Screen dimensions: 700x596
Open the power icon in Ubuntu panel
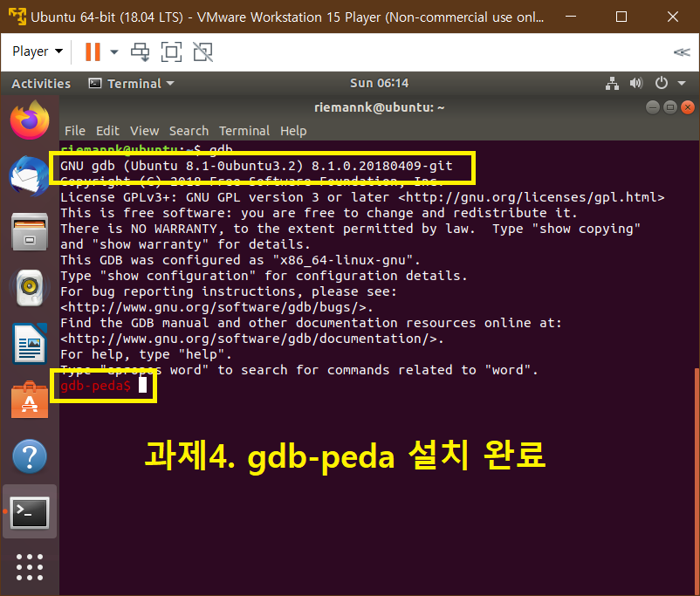pos(662,83)
